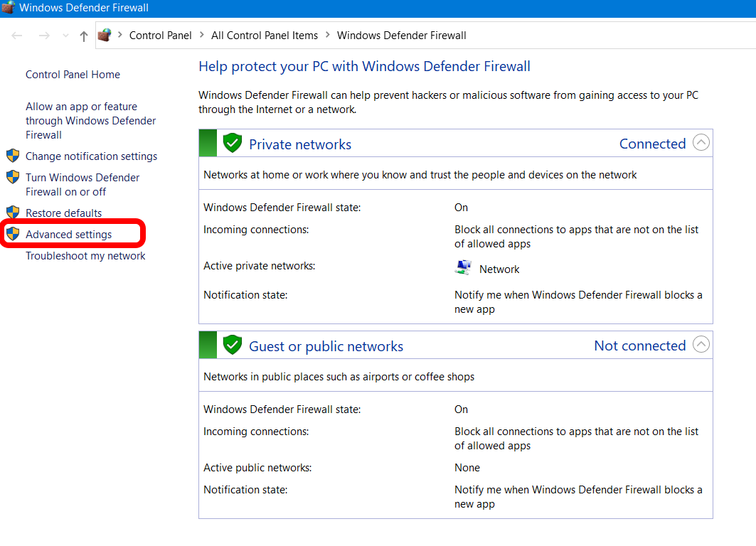Open Troubleshoot my network link
The height and width of the screenshot is (546, 756).
tap(85, 255)
